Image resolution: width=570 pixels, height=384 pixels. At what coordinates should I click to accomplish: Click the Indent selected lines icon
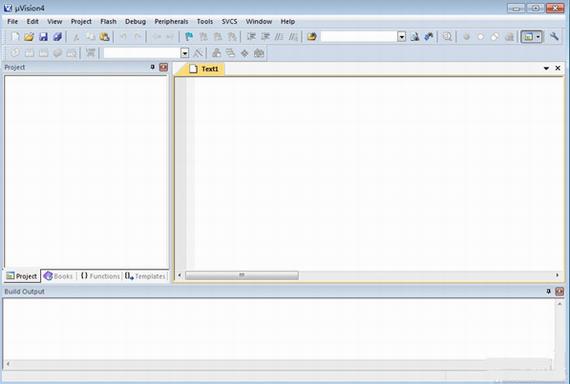251,37
